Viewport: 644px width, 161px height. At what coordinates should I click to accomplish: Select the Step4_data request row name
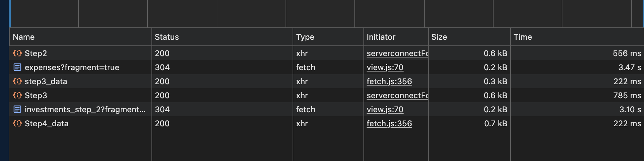click(x=46, y=124)
